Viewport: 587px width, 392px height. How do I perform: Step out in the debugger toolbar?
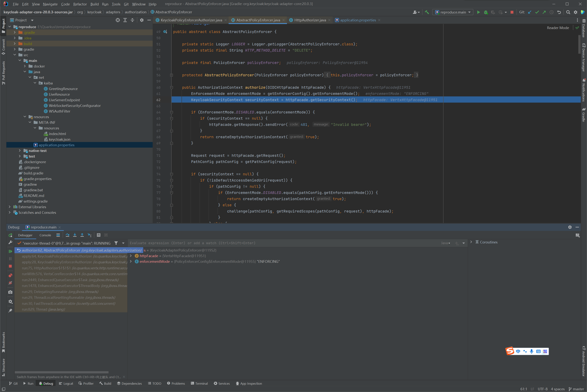[82, 235]
